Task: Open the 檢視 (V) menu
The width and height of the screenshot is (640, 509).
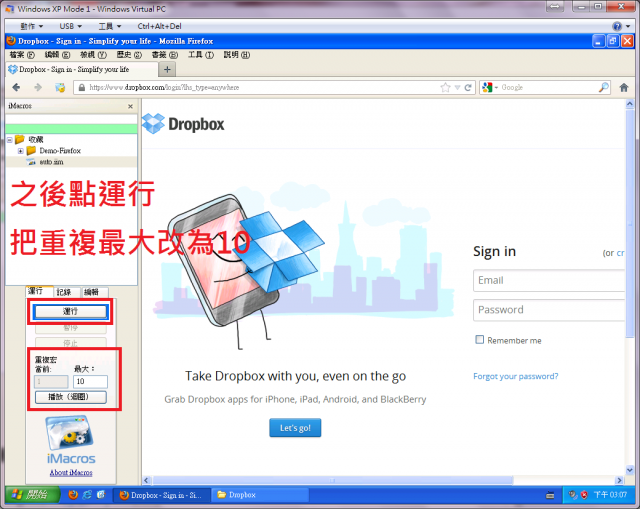Action: click(x=93, y=55)
